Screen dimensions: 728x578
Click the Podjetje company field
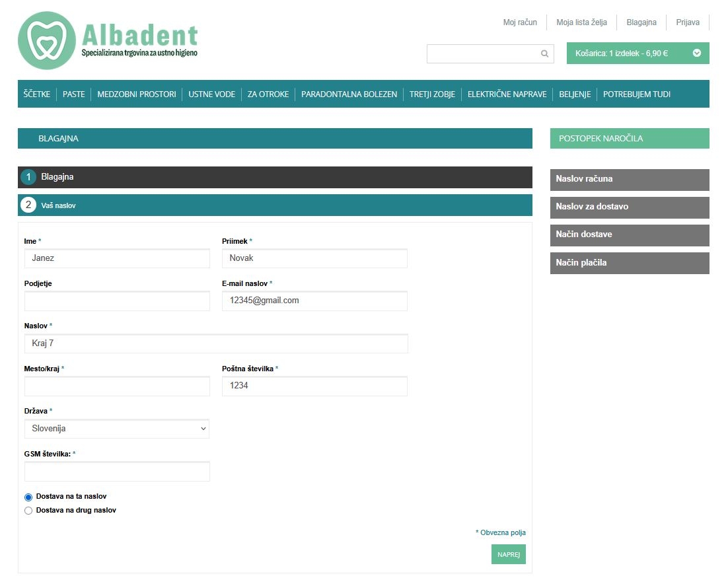[117, 301]
